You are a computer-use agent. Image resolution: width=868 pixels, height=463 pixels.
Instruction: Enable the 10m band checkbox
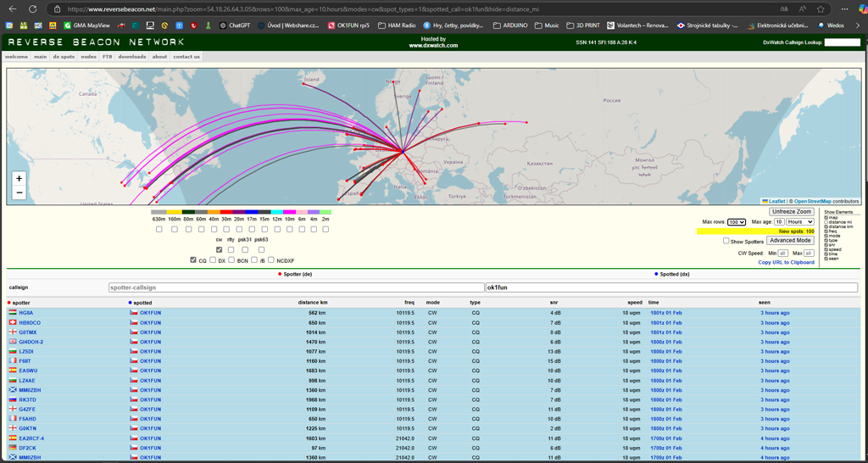[289, 229]
